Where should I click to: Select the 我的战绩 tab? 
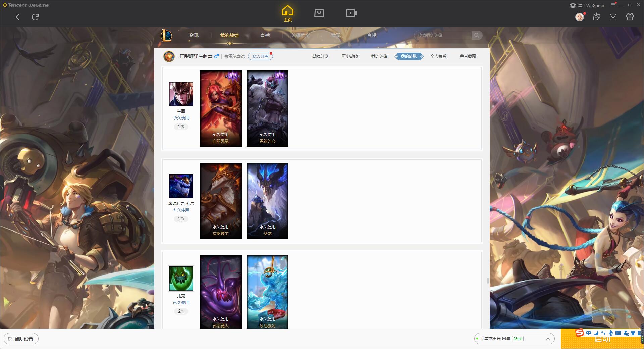(x=229, y=35)
